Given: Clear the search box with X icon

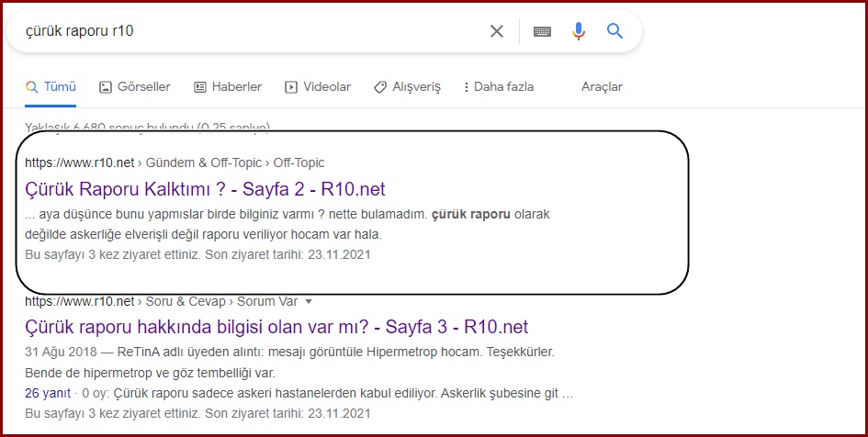Looking at the screenshot, I should (x=497, y=31).
